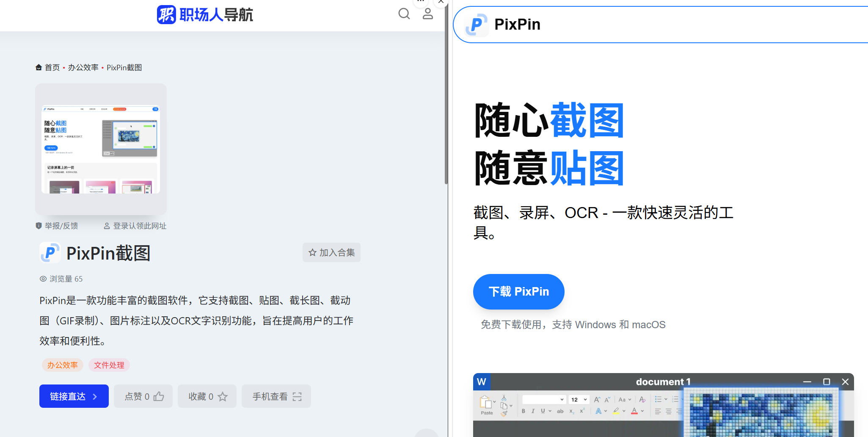
Task: Click the grow font size icon
Action: click(597, 399)
